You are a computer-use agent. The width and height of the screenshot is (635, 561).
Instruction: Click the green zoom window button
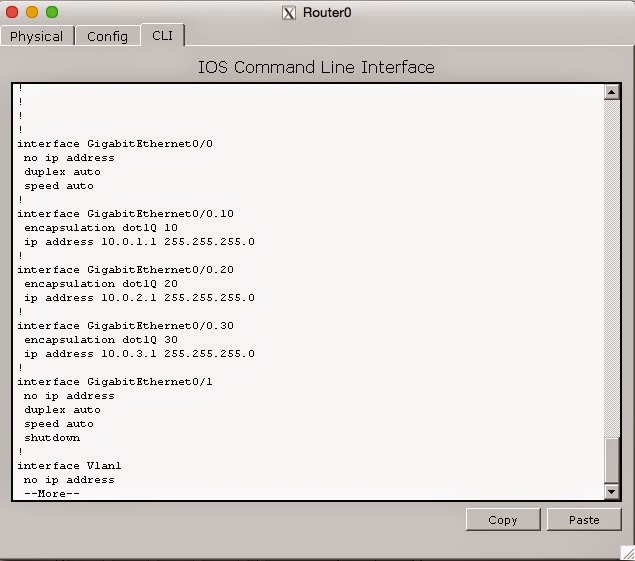pos(52,12)
